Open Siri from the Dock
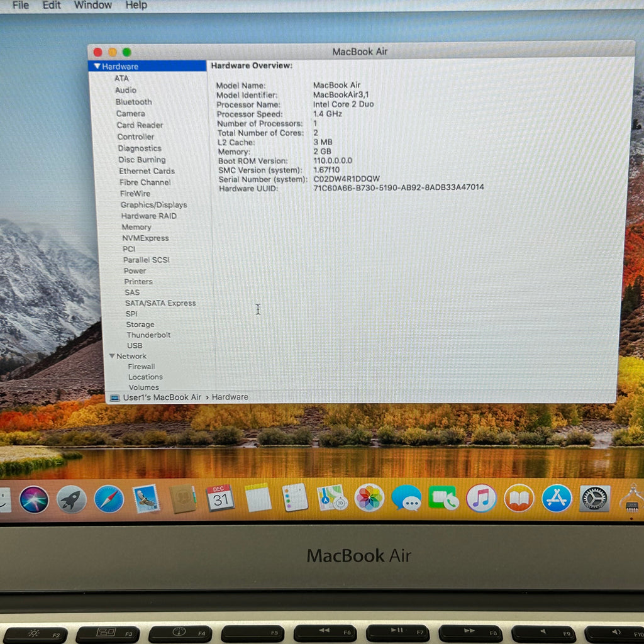644x644 pixels. (34, 499)
